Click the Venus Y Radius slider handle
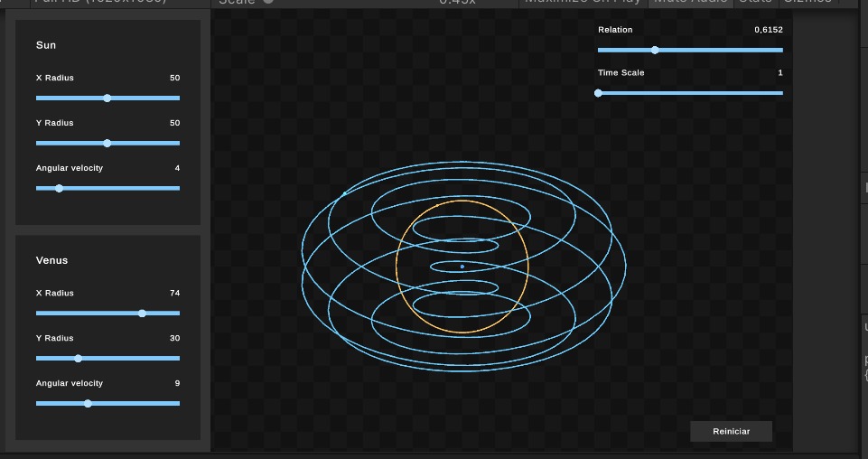868x459 pixels. click(x=78, y=358)
